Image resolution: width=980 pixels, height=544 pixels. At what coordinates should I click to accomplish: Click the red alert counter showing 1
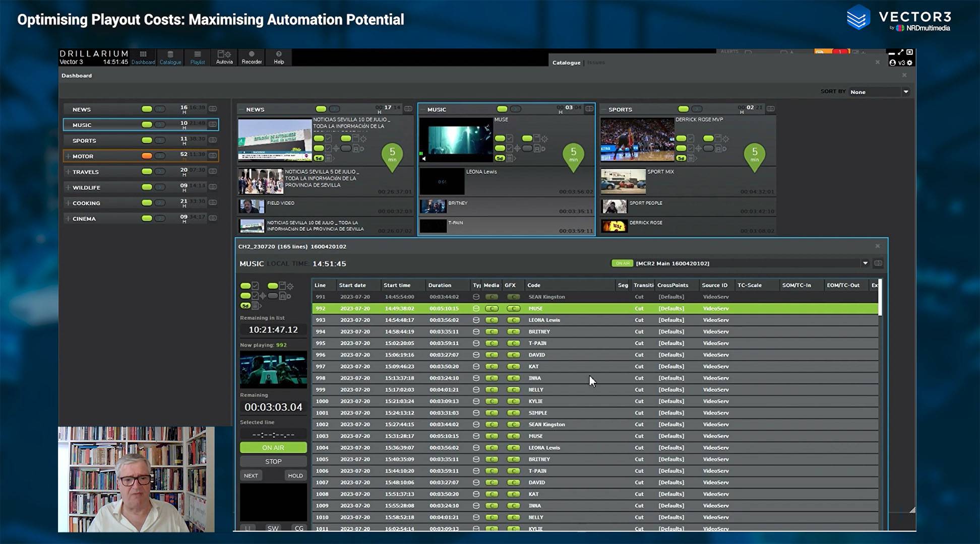pyautogui.click(x=840, y=52)
